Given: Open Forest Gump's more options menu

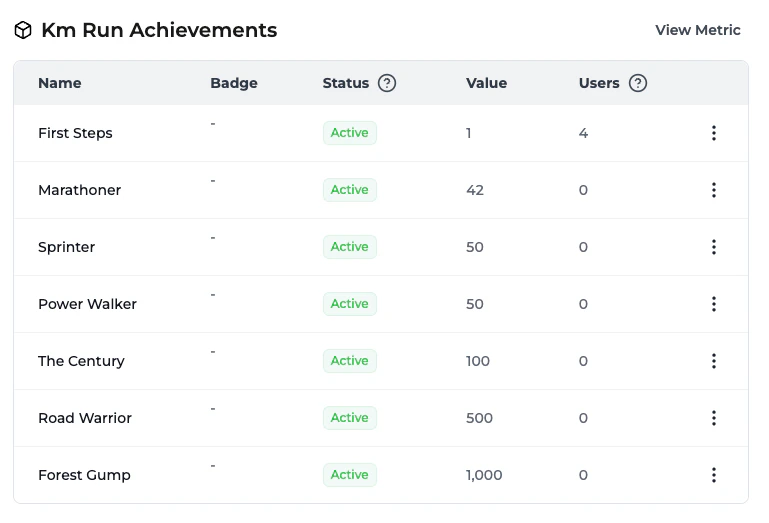Looking at the screenshot, I should tap(713, 475).
